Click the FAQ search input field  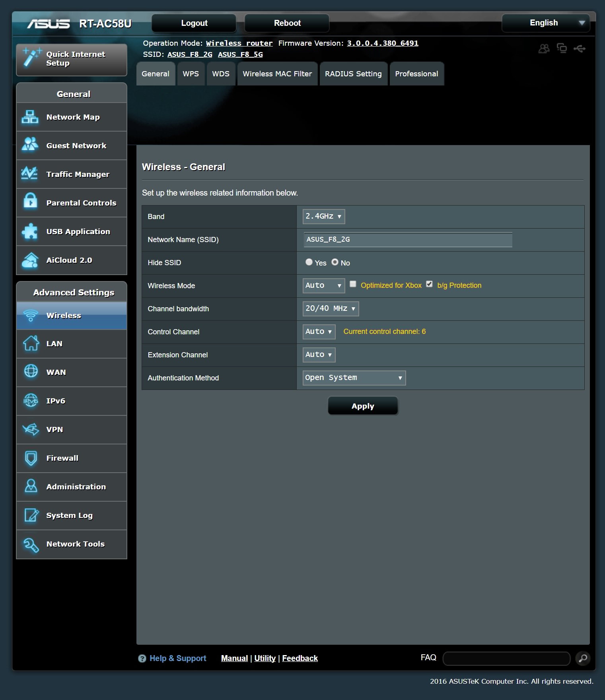506,658
